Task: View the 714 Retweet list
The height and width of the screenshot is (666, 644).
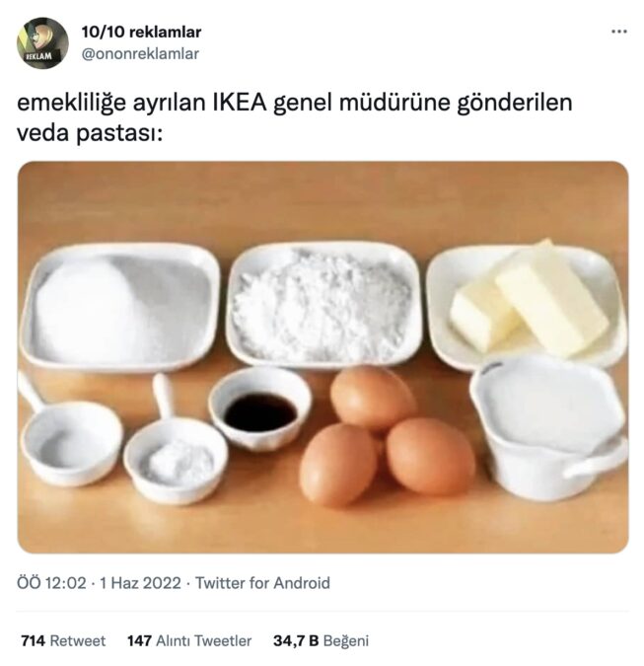Action: click(63, 640)
